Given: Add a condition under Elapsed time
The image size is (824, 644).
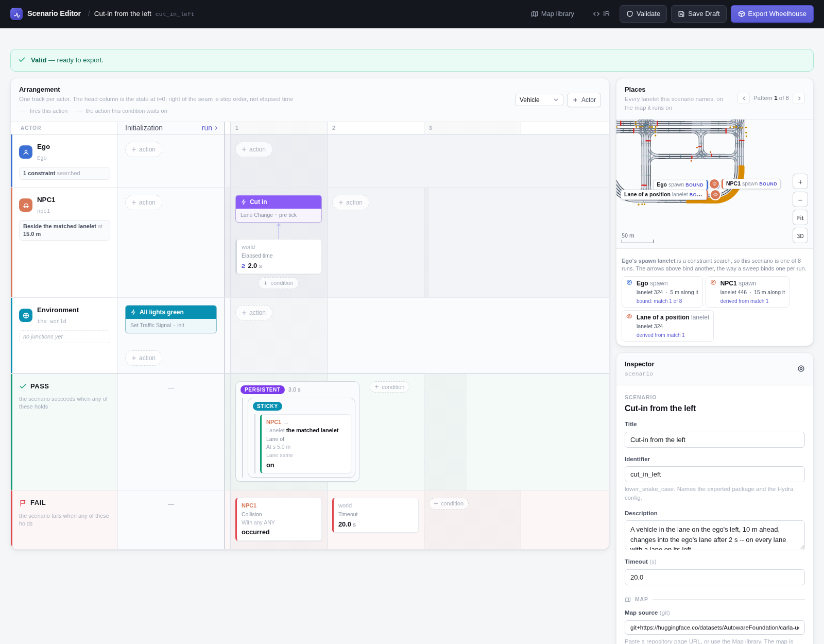Looking at the screenshot, I should (279, 283).
